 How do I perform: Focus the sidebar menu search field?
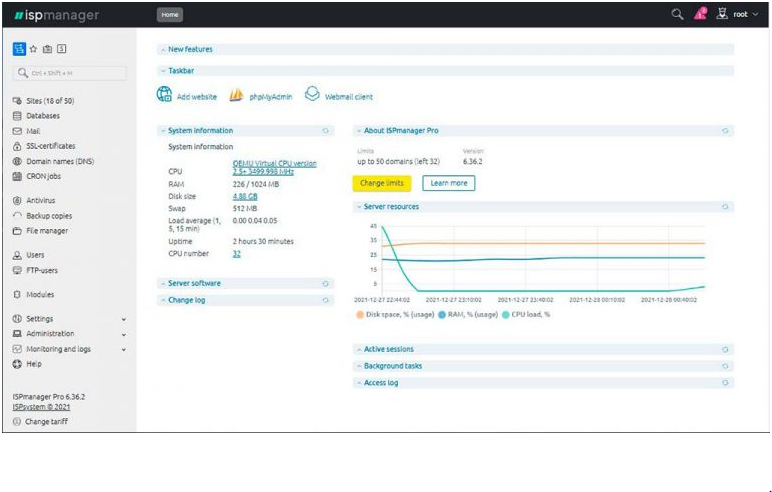point(69,73)
